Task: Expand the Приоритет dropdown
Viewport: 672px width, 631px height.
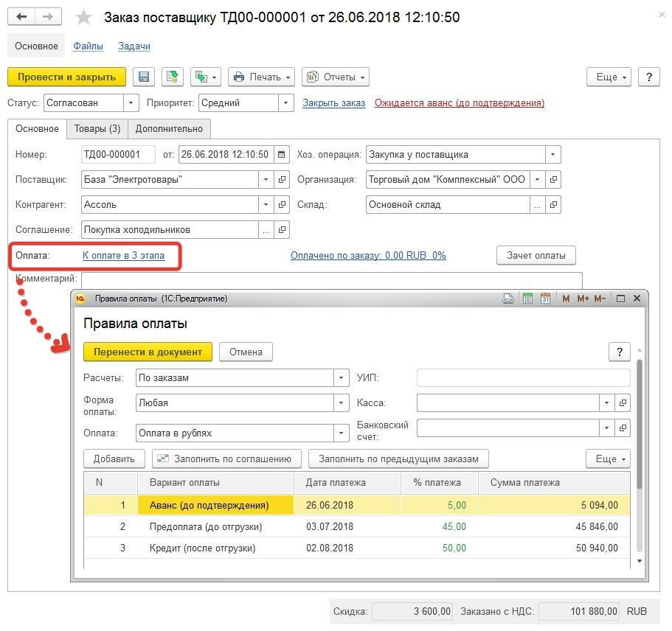Action: point(285,102)
